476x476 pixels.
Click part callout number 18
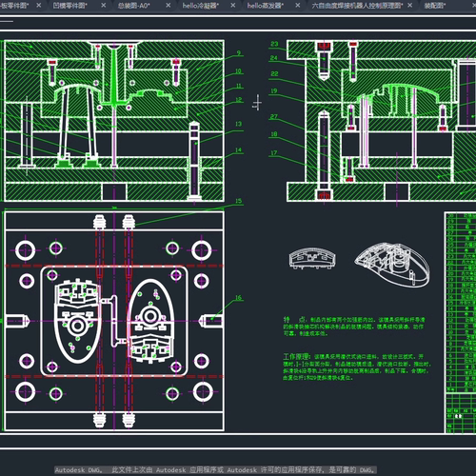[274, 134]
